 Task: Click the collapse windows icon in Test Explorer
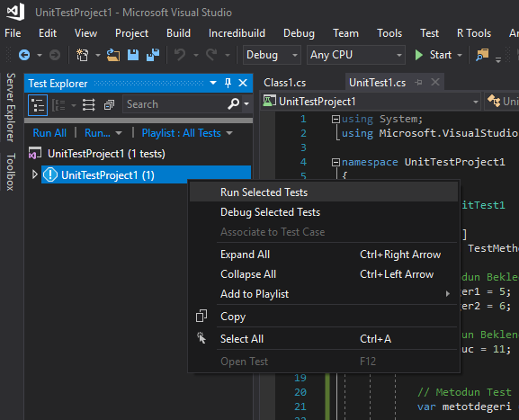coord(109,105)
